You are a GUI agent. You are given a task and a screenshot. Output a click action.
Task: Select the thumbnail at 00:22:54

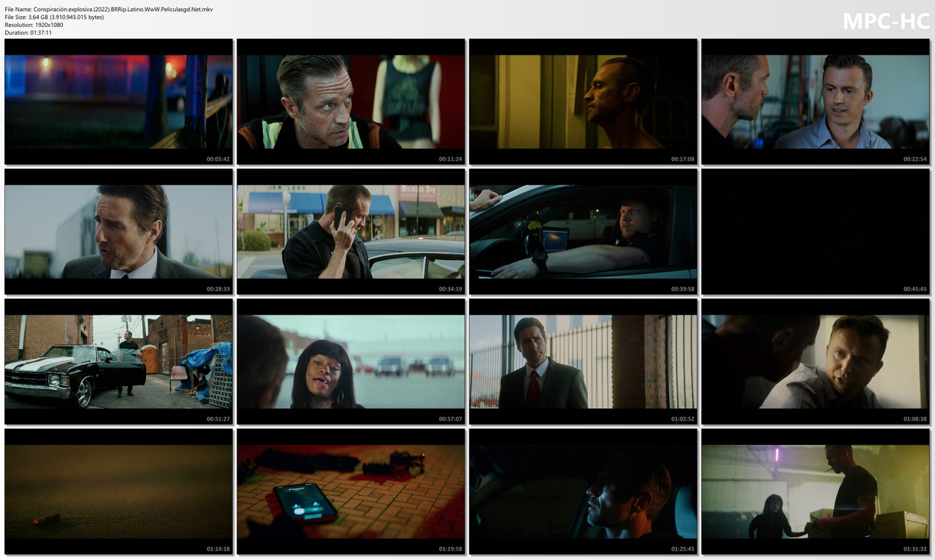pos(815,101)
